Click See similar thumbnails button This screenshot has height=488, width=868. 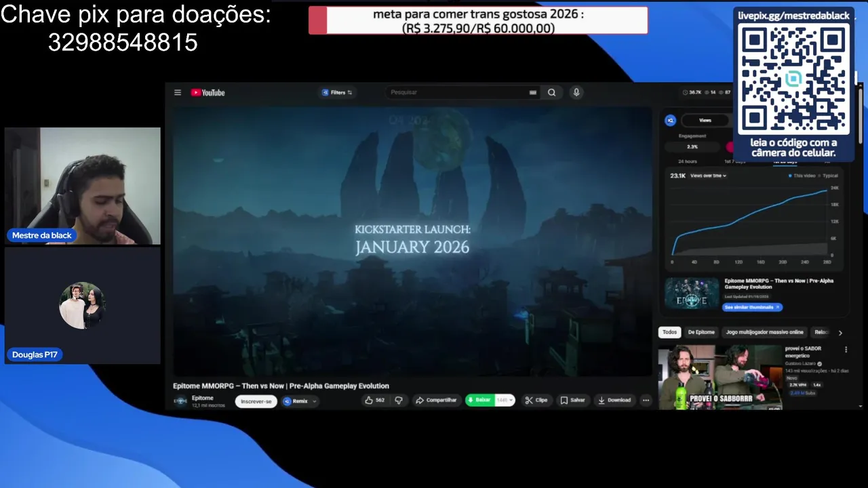(753, 307)
